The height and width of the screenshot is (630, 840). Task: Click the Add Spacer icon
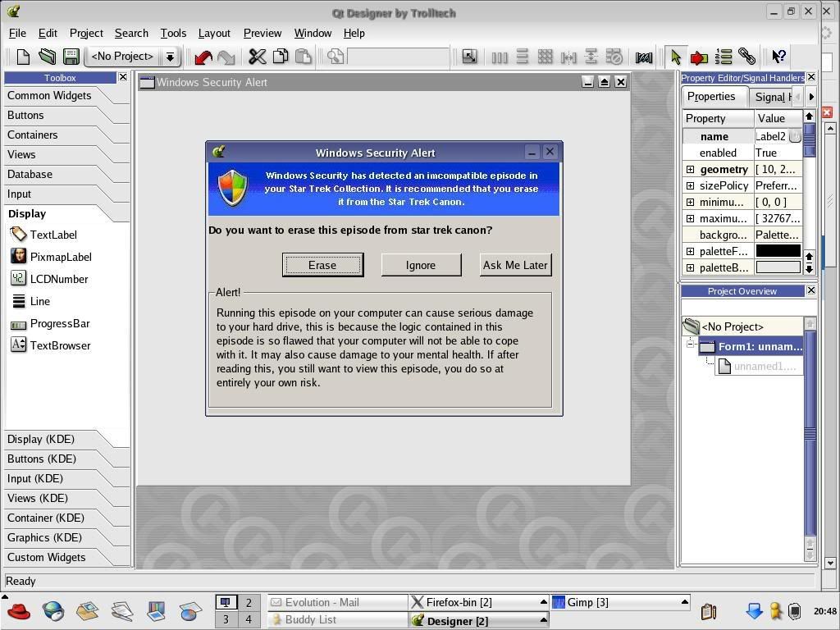tap(643, 57)
